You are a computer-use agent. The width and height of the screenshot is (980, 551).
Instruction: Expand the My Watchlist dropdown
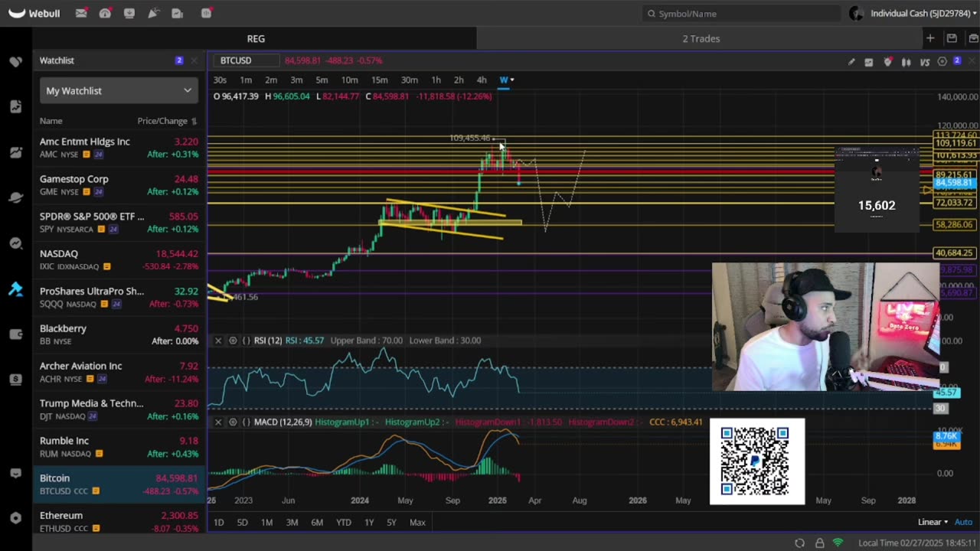point(119,90)
